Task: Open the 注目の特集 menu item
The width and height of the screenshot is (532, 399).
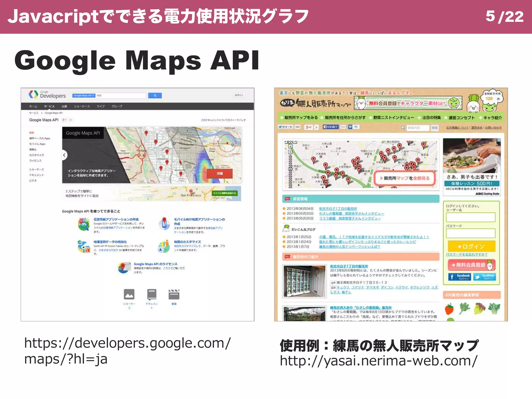Action: point(431,118)
